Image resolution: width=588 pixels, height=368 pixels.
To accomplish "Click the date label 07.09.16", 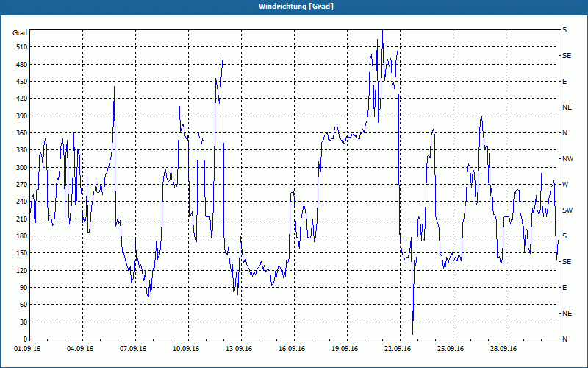I will (133, 349).
